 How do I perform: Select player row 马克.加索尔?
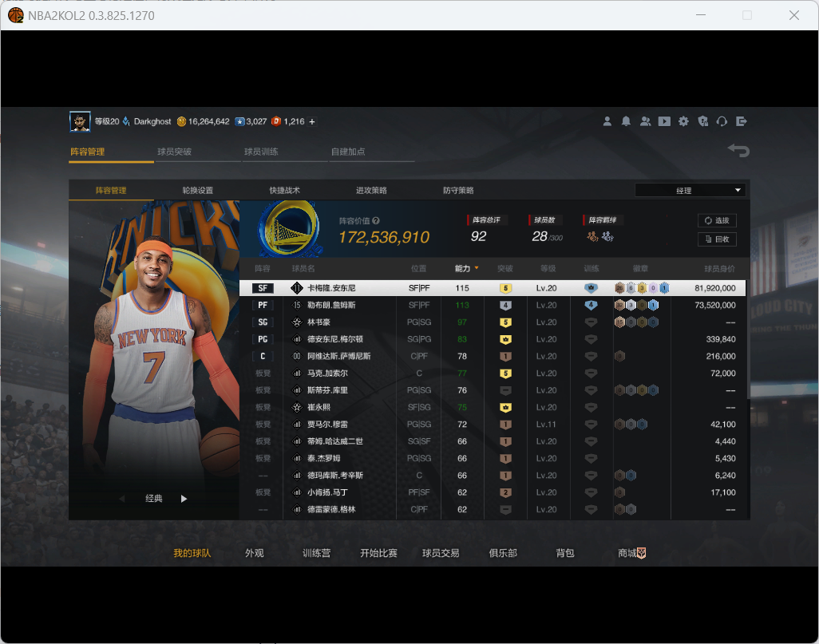tap(493, 373)
